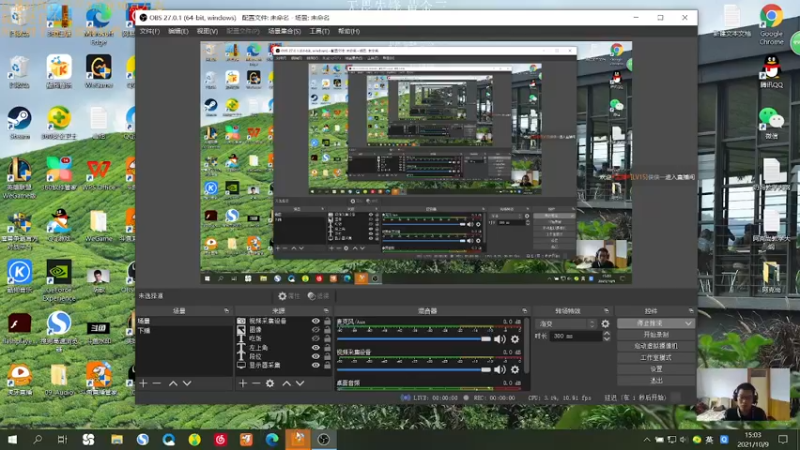Open source properties gear in sources toolbar
This screenshot has height=450, width=800.
click(x=270, y=383)
